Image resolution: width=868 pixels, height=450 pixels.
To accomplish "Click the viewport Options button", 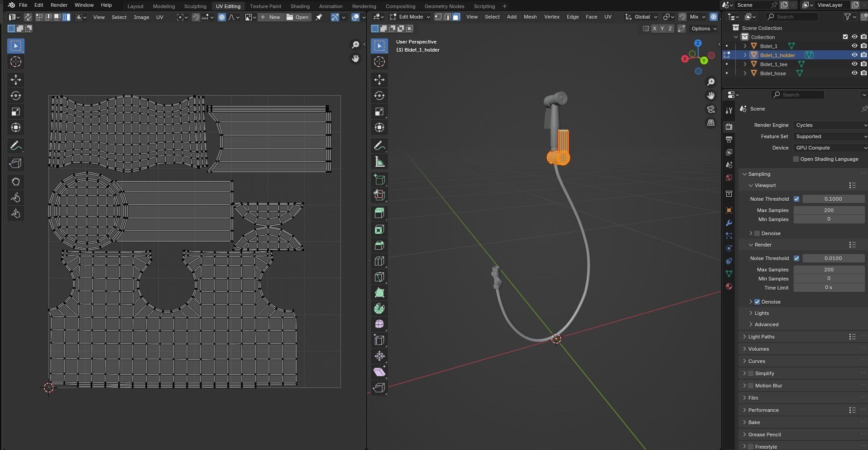I will coord(704,29).
